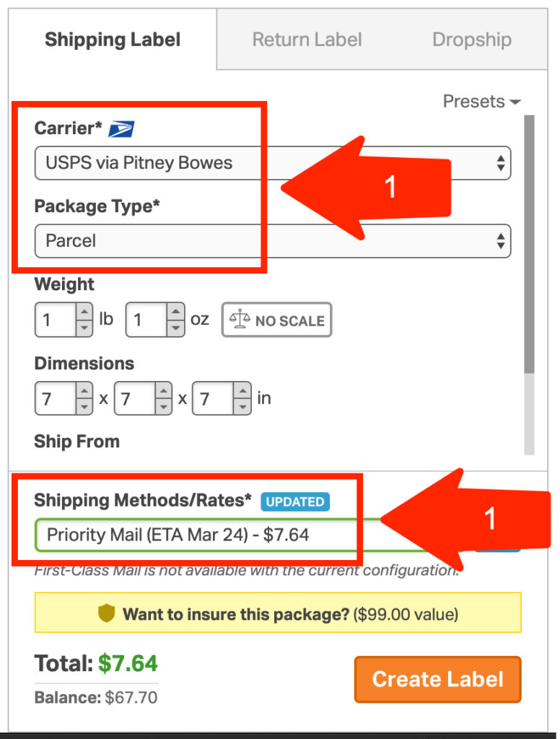The image size is (560, 739).
Task: Decrease the weight ounces stepper down arrow
Action: pyautogui.click(x=175, y=328)
